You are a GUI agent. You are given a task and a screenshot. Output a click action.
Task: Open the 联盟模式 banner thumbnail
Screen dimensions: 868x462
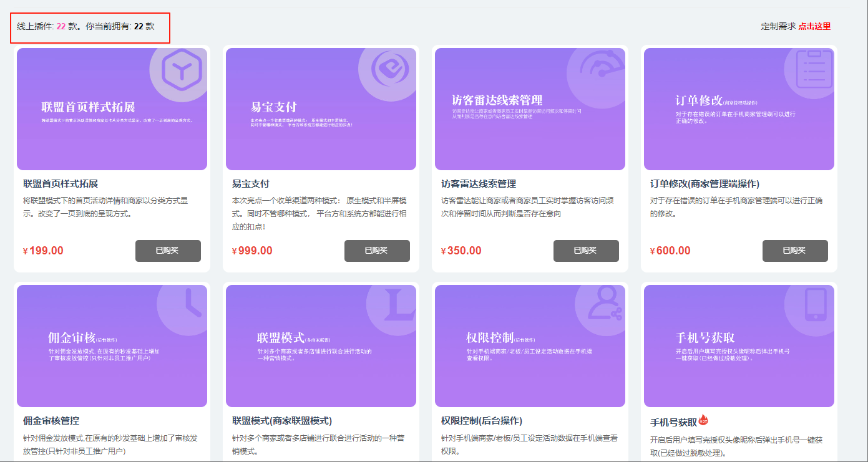(x=321, y=346)
